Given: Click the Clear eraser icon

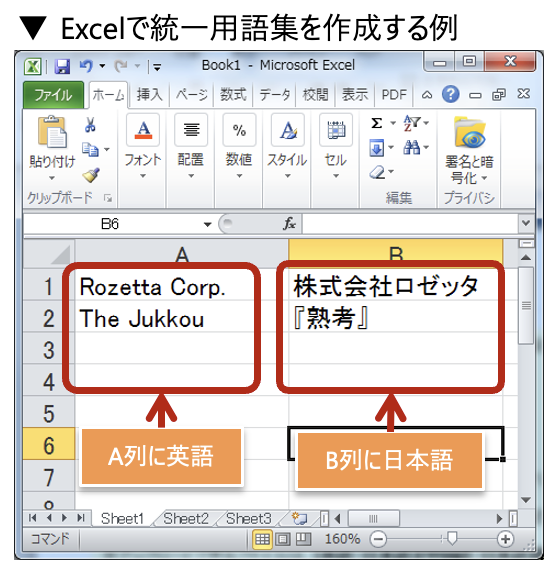Looking at the screenshot, I should [x=377, y=172].
